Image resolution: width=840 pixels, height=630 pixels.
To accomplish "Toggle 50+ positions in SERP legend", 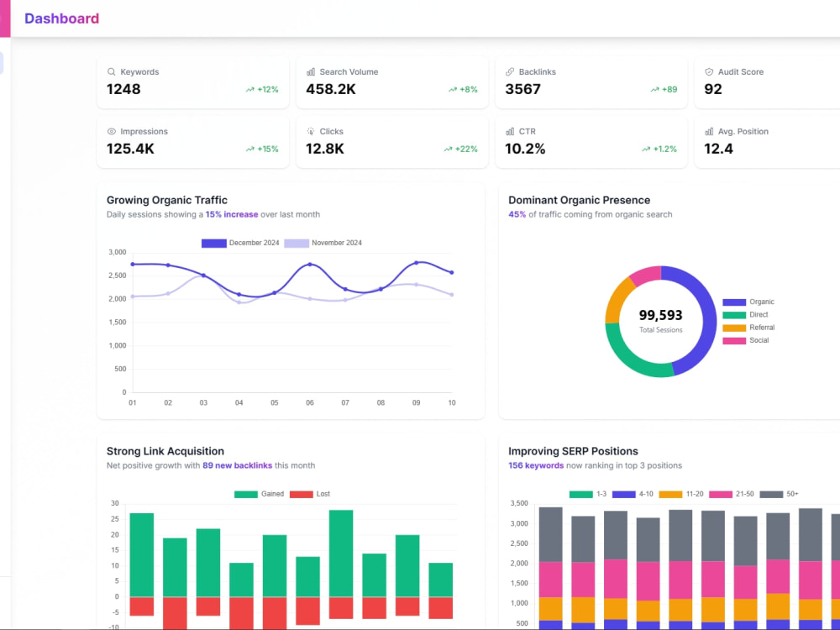I will (x=780, y=494).
